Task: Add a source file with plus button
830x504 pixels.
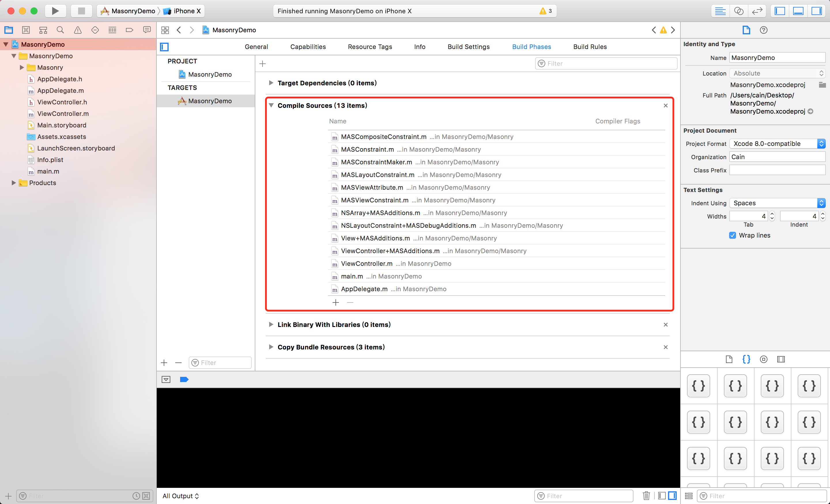Action: tap(335, 302)
